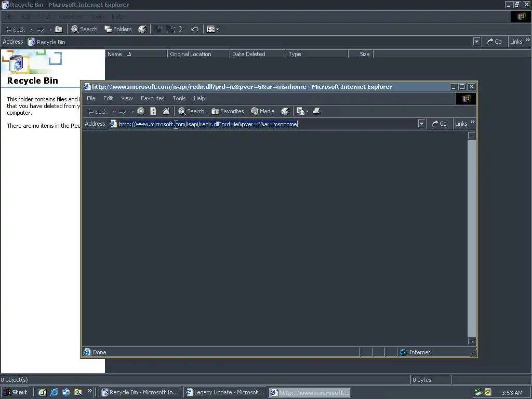Expand address history dropdown in front browser
532x399 pixels.
coord(421,124)
